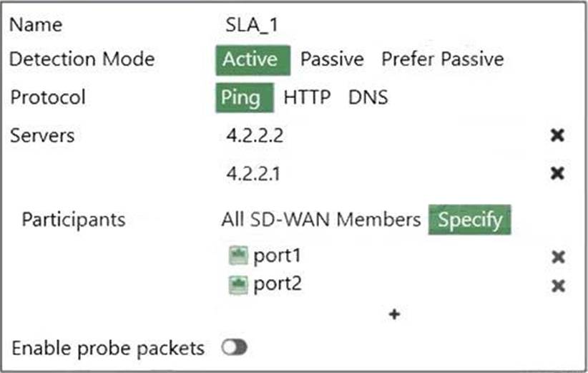Edit the SLA_1 name field

coord(252,24)
